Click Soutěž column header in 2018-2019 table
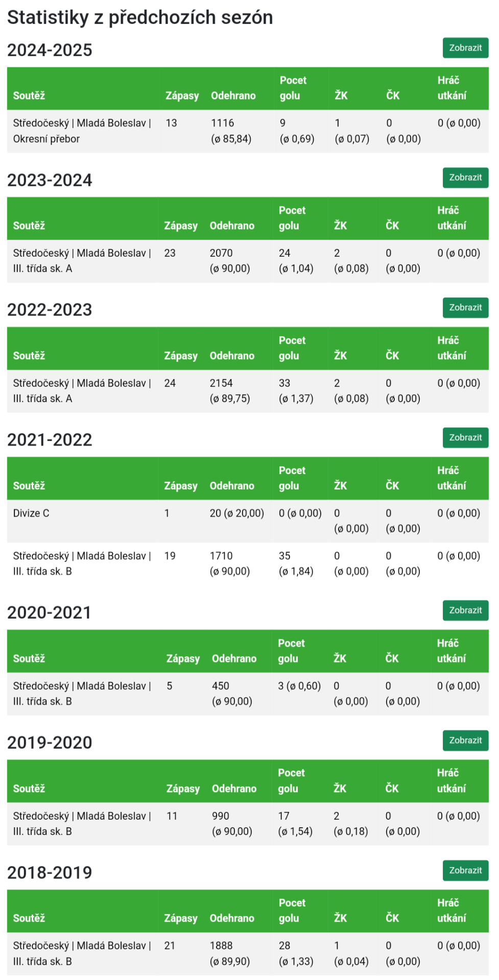The width and height of the screenshot is (499, 980). pos(29,918)
